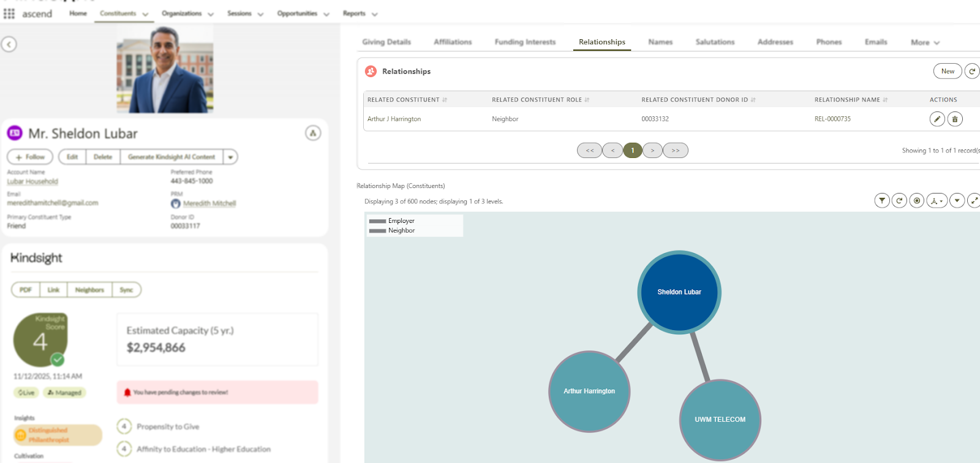Viewport: 980px width, 463px height.
Task: Recenter the relationship map with target icon
Action: (x=917, y=200)
